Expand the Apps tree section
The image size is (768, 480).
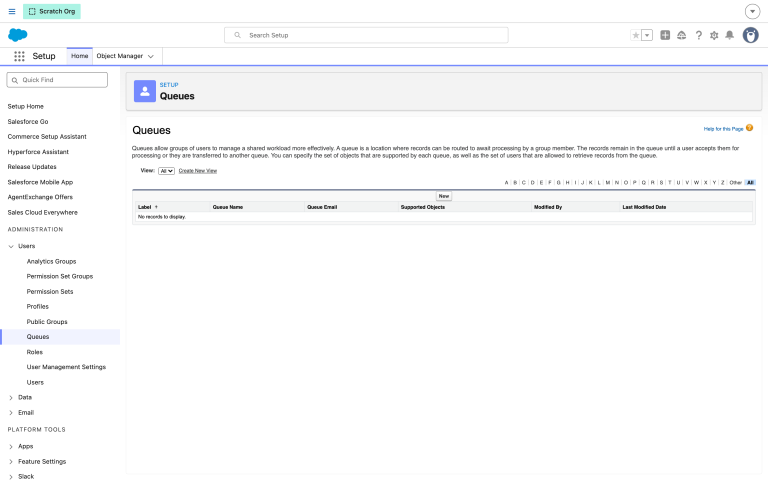point(11,447)
